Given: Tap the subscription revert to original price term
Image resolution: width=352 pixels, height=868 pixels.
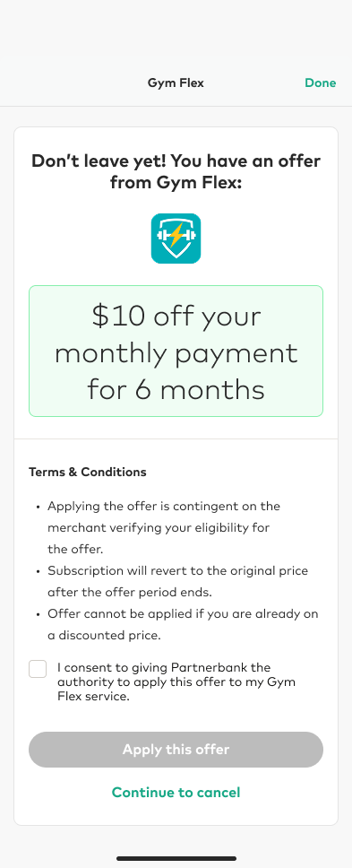Looking at the screenshot, I should (177, 581).
